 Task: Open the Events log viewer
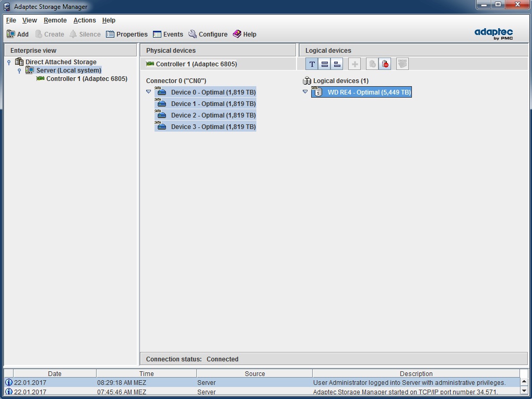coord(168,34)
